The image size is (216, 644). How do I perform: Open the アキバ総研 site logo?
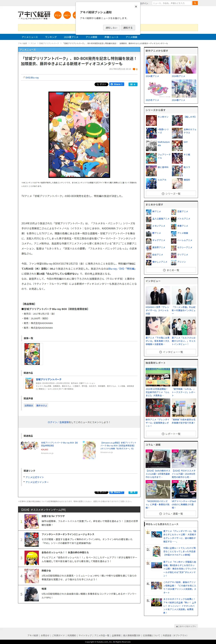pos(34,15)
